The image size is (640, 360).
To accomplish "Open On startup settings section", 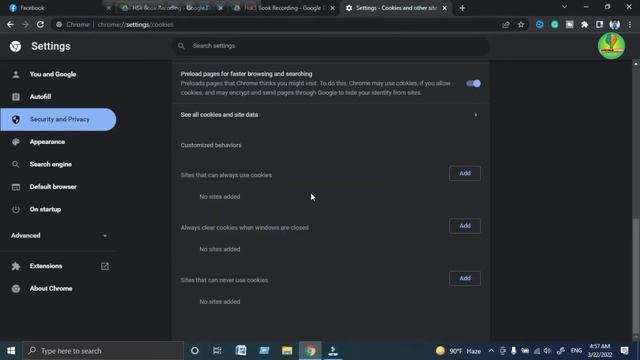I will pos(45,209).
